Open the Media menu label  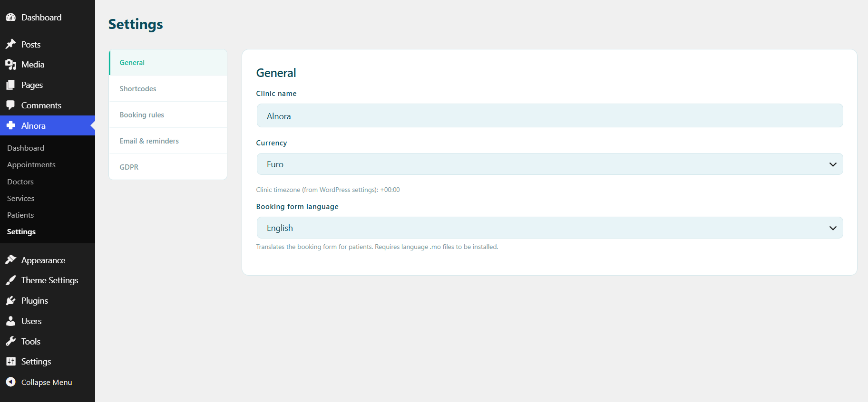pos(33,65)
